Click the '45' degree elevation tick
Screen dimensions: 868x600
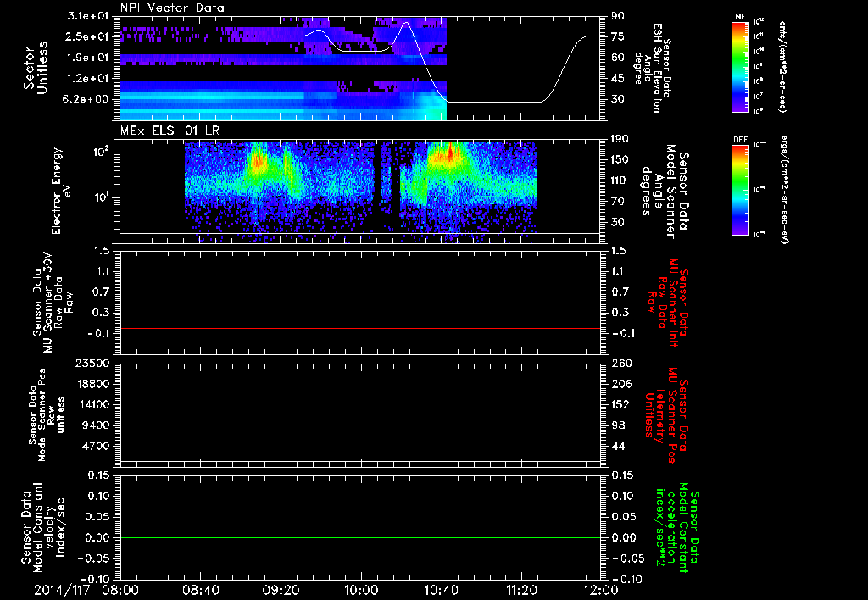[618, 79]
